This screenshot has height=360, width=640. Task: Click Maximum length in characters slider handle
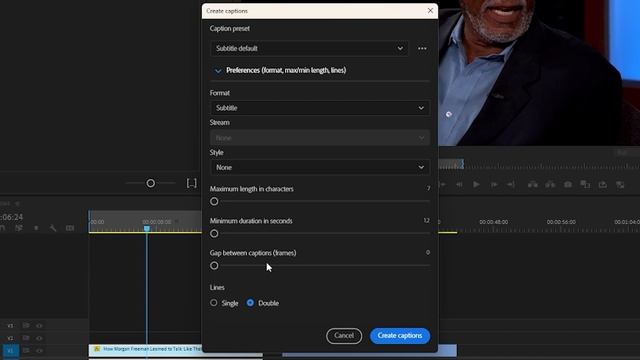pos(214,202)
